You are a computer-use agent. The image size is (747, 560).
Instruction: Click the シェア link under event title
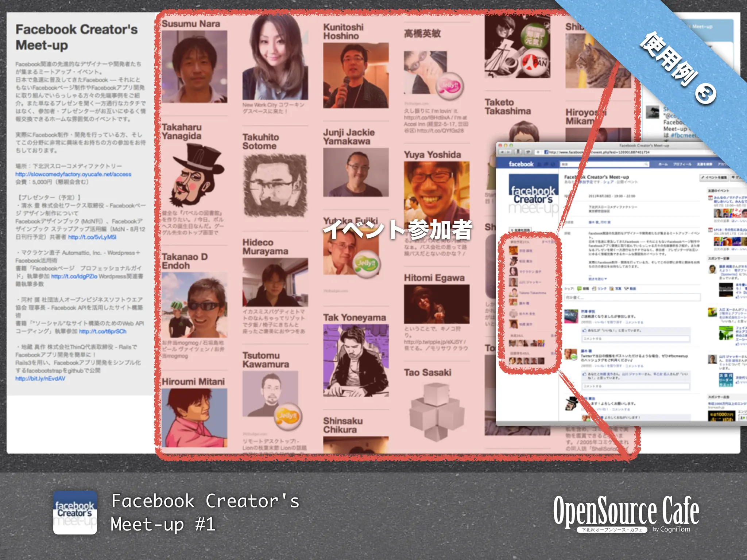[x=608, y=182]
